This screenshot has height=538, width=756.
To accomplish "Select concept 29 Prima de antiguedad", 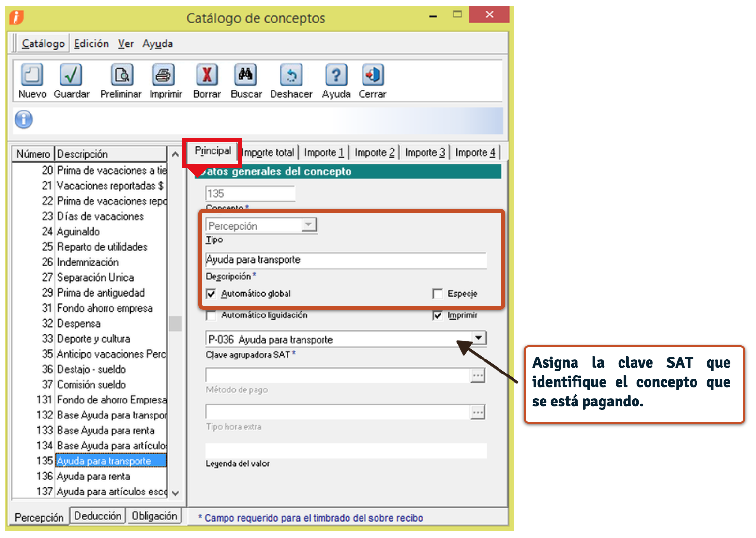I will 90,293.
